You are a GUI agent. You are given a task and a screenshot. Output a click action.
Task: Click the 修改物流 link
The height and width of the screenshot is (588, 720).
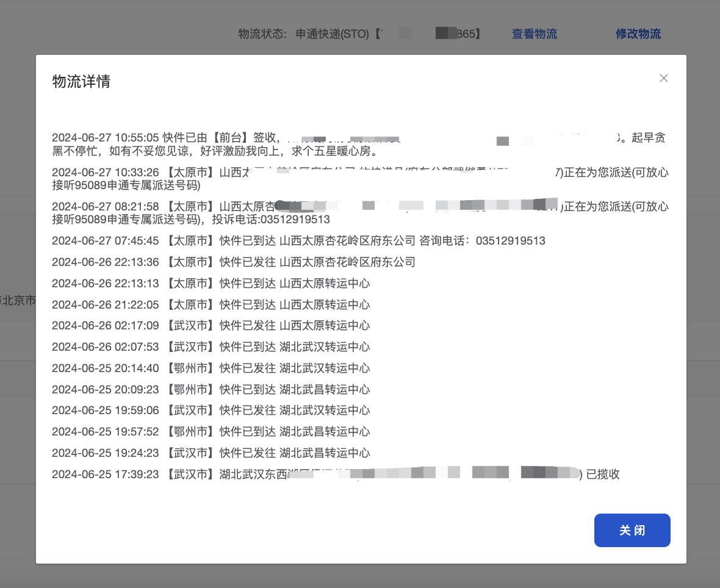click(x=638, y=34)
